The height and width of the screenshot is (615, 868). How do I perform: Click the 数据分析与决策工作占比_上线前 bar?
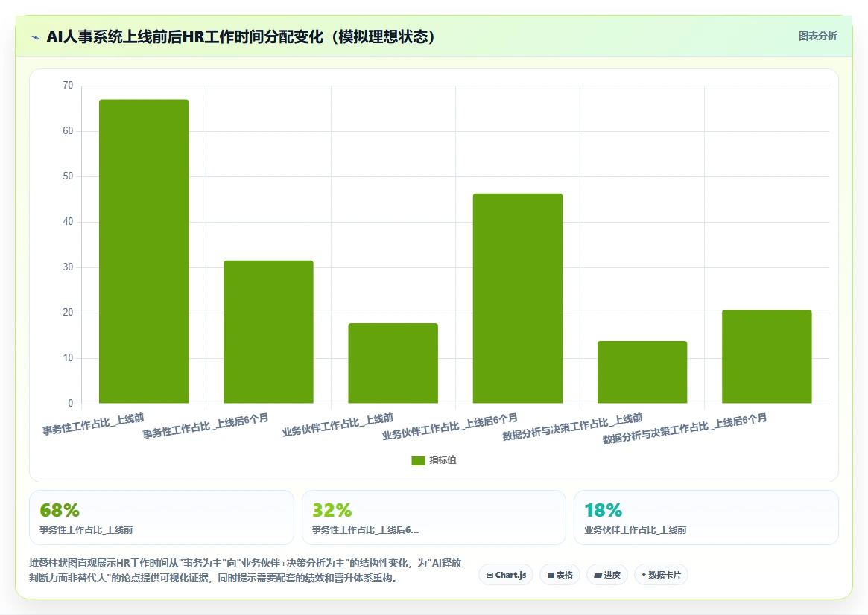point(642,372)
